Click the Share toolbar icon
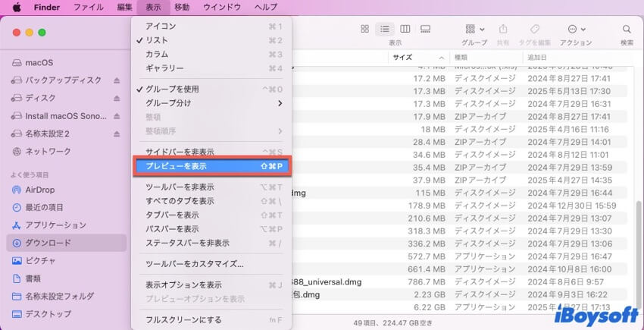 503,29
